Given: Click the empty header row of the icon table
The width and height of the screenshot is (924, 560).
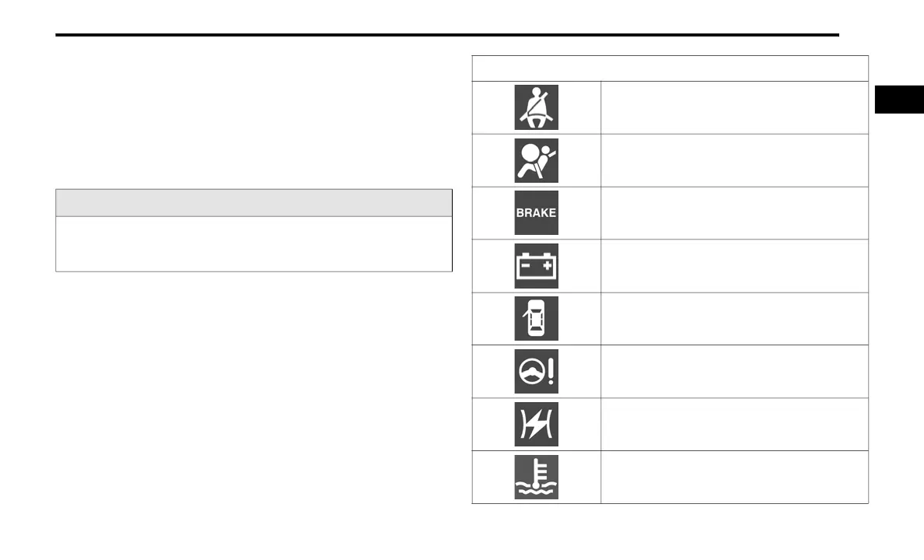Looking at the screenshot, I should (x=670, y=68).
